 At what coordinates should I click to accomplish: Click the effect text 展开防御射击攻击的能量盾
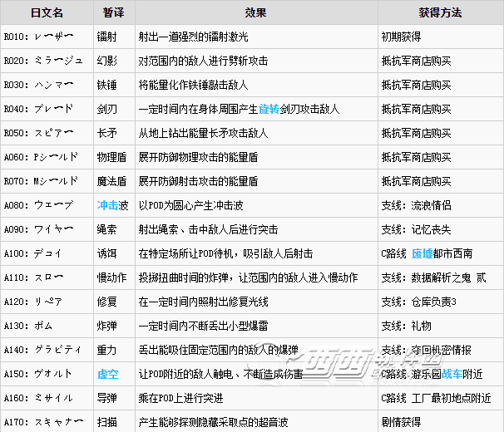click(198, 181)
